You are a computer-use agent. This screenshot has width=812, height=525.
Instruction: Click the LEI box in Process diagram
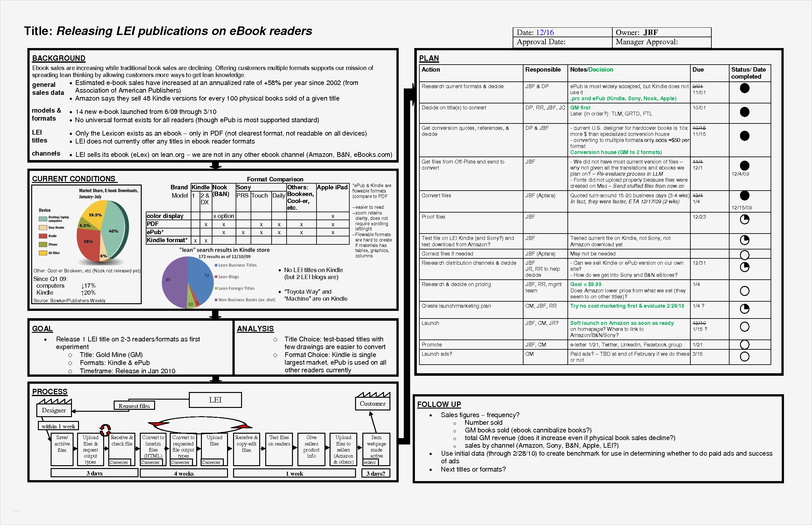[215, 400]
